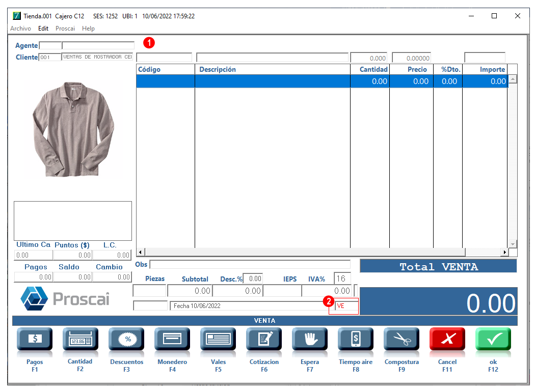Click the L.C. value field
The width and height of the screenshot is (535, 392).
coord(112,255)
